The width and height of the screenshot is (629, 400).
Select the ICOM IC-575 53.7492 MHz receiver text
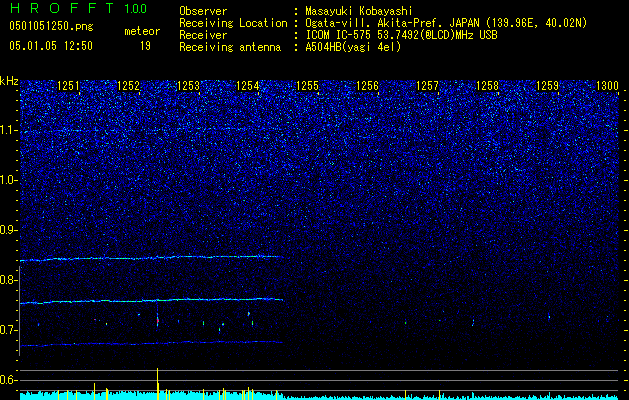click(x=401, y=36)
